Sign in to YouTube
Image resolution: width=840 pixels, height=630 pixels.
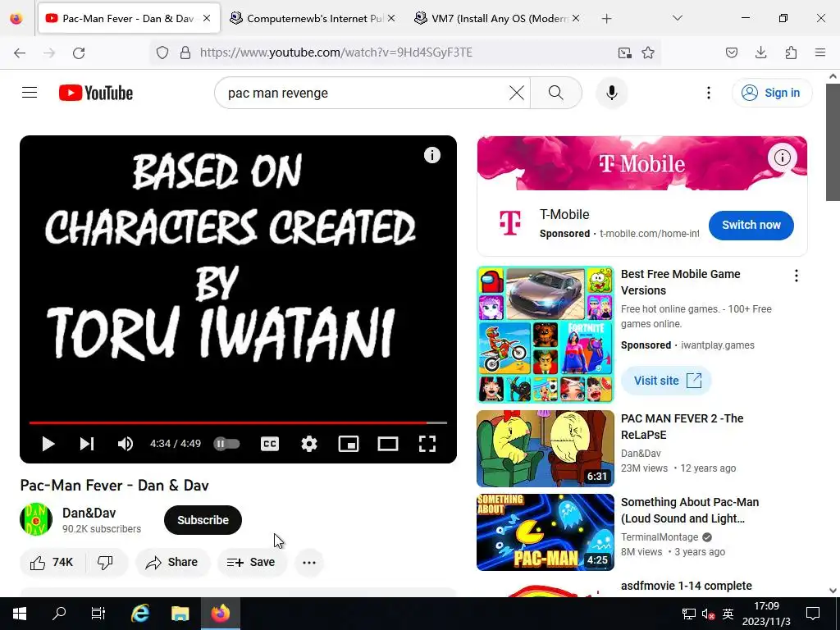click(x=771, y=93)
